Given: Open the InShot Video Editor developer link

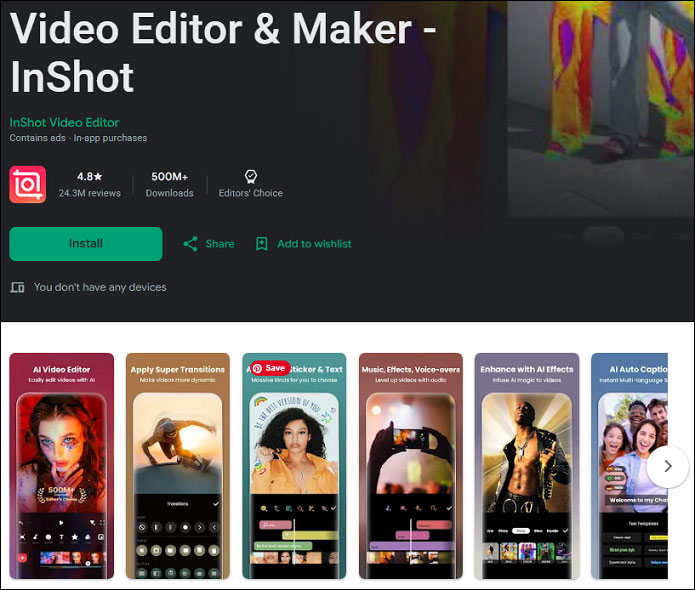Looking at the screenshot, I should [64, 122].
